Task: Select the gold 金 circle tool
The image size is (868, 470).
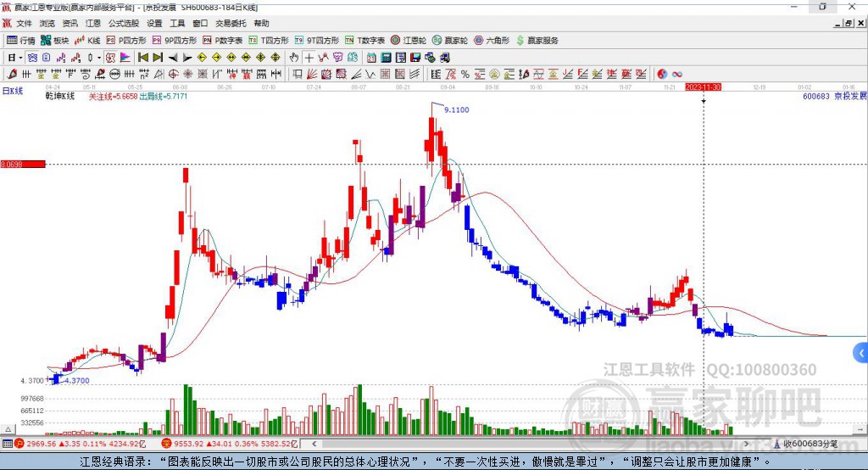Action: pyautogui.click(x=494, y=74)
